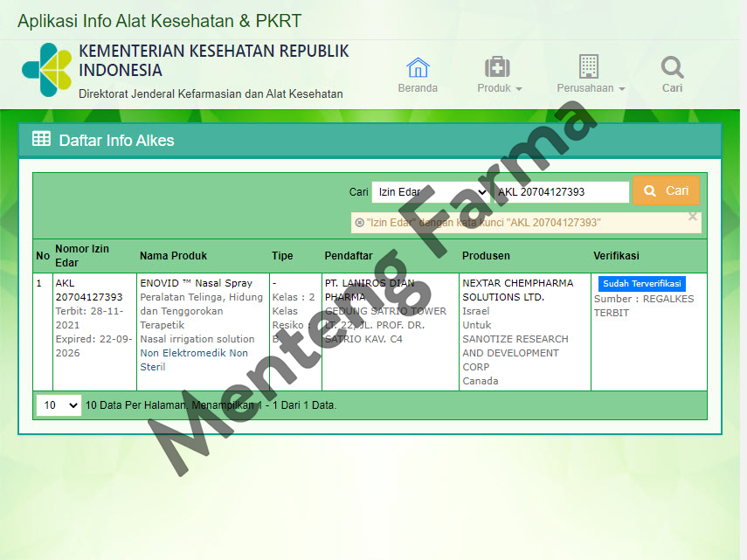This screenshot has width=747, height=560.
Task: Click the Pendaftar column header
Action: (349, 256)
